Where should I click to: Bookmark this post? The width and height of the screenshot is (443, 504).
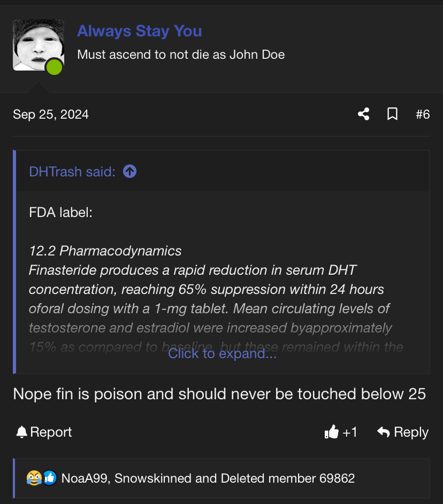[392, 114]
